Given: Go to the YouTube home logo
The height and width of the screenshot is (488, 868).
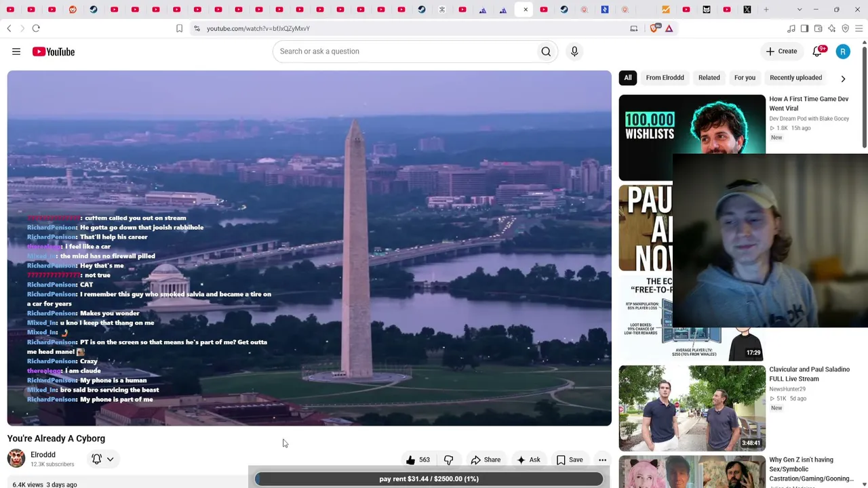Looking at the screenshot, I should tap(53, 52).
